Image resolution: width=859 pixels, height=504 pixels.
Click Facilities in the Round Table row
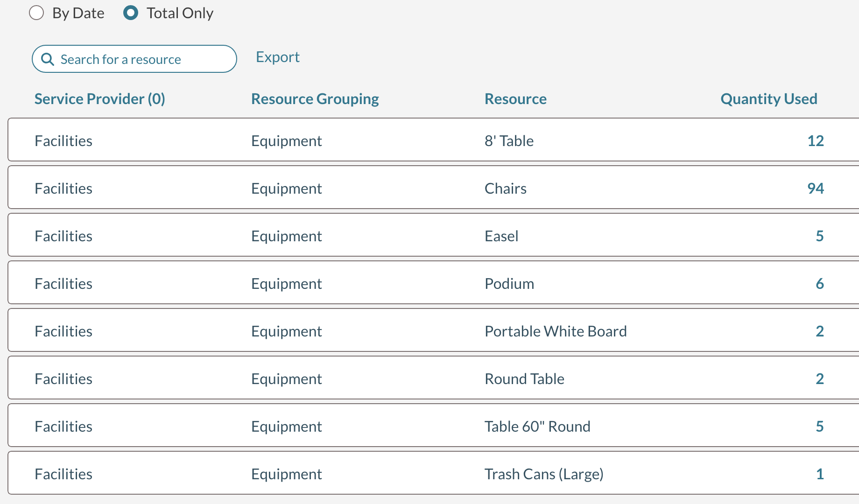[x=63, y=378]
